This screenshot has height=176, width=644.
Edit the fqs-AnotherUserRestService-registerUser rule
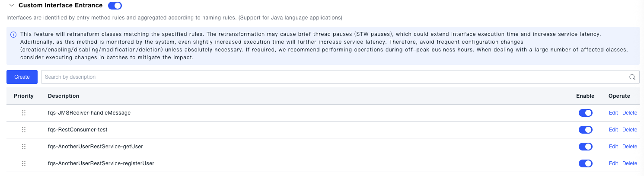coord(613,163)
